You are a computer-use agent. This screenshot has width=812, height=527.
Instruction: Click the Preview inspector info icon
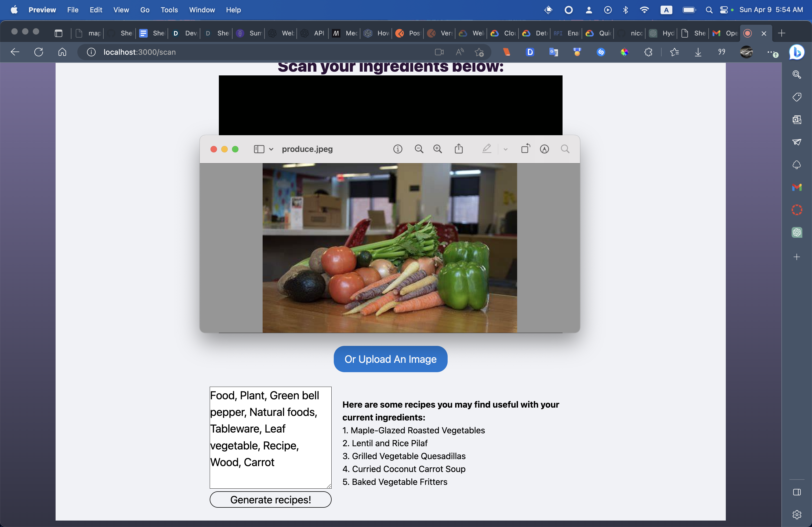(398, 149)
